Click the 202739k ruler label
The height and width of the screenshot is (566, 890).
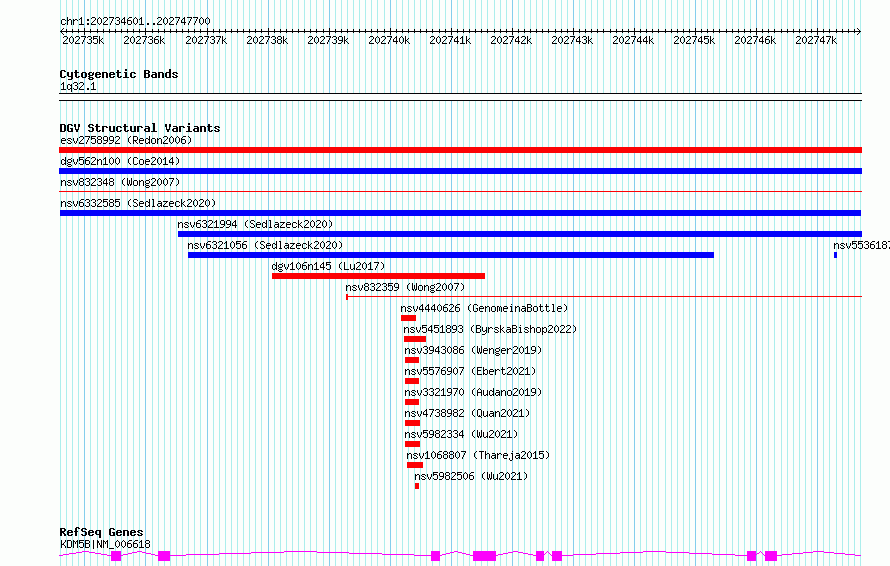click(328, 40)
